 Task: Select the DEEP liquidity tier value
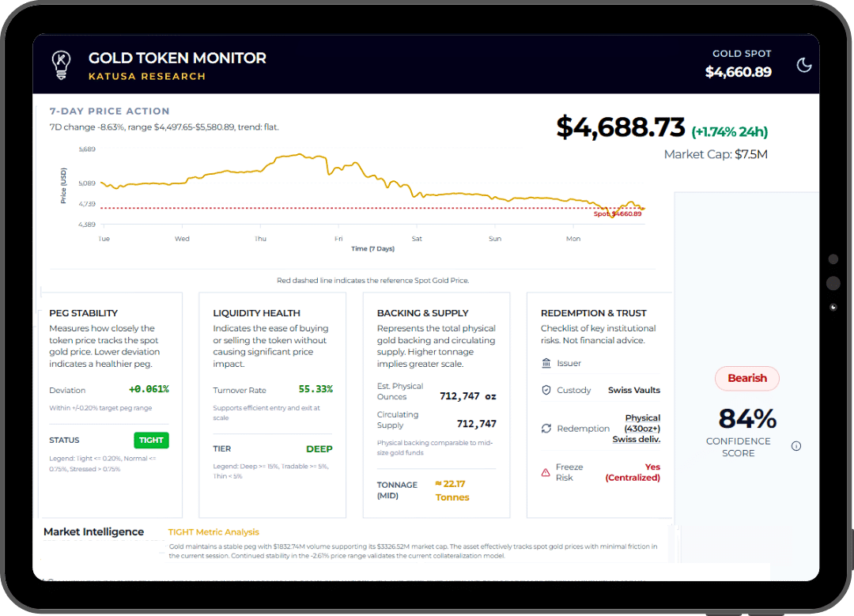coord(319,449)
